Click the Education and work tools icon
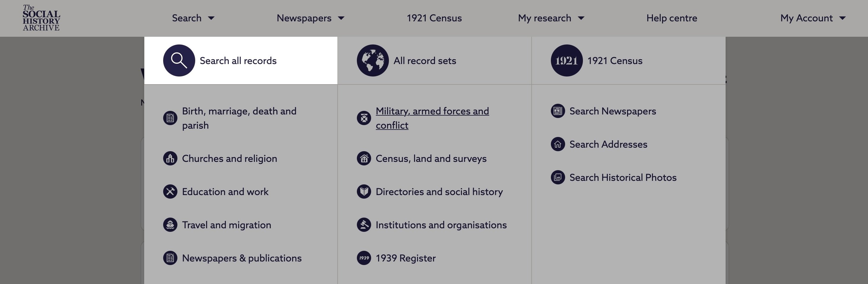The width and height of the screenshot is (868, 284). tap(170, 192)
